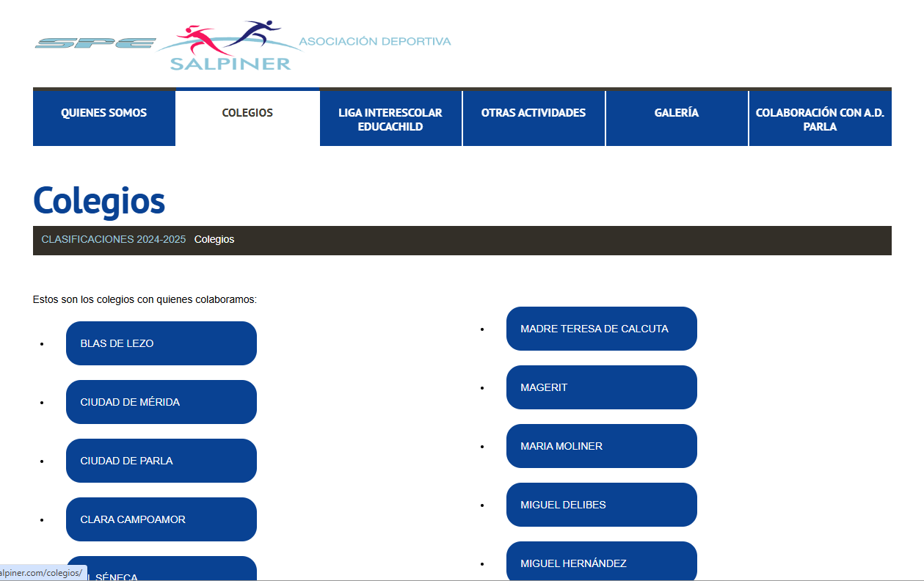Image resolution: width=924 pixels, height=581 pixels.
Task: Select the Colegios navigation tab
Action: click(247, 113)
